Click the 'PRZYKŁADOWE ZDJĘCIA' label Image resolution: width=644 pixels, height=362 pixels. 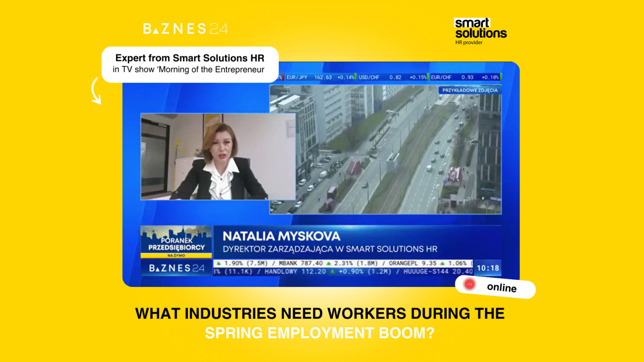[470, 90]
